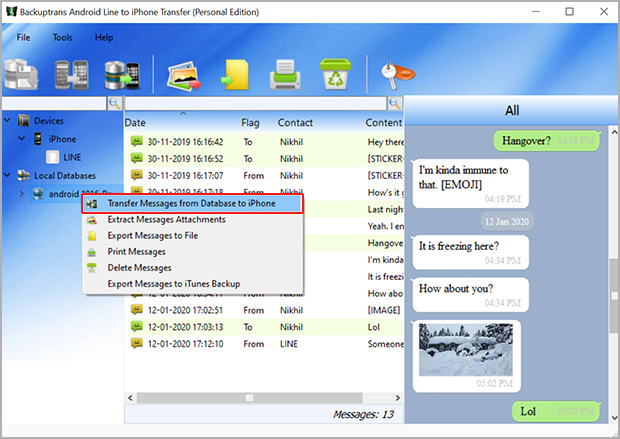Collapse the Devices tree node
Screen dimensions: 620x439
(8, 121)
